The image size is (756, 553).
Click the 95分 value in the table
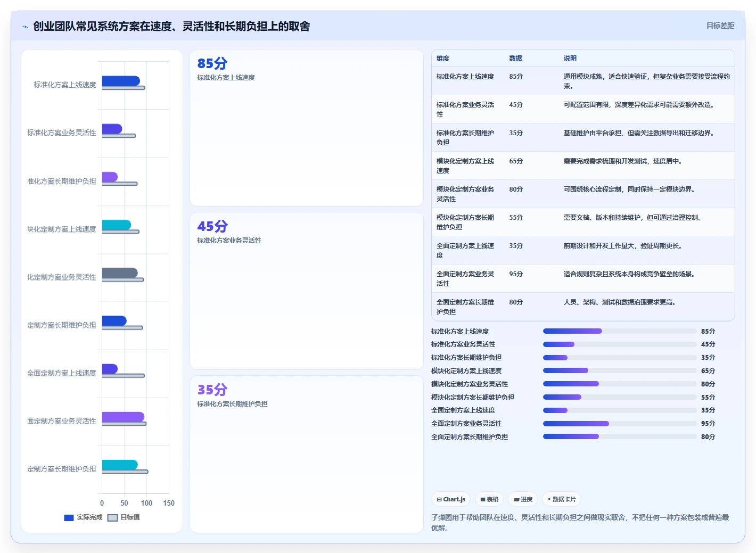[x=516, y=274]
